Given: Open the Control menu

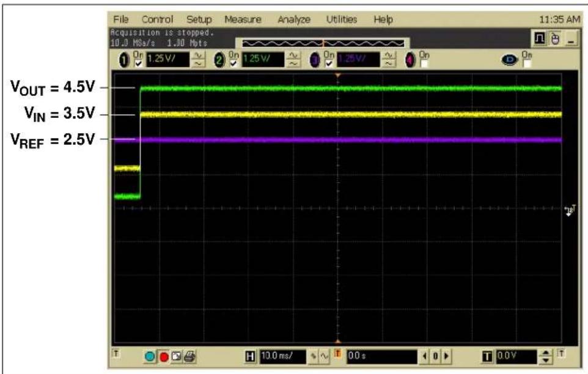Looking at the screenshot, I should click(x=158, y=20).
